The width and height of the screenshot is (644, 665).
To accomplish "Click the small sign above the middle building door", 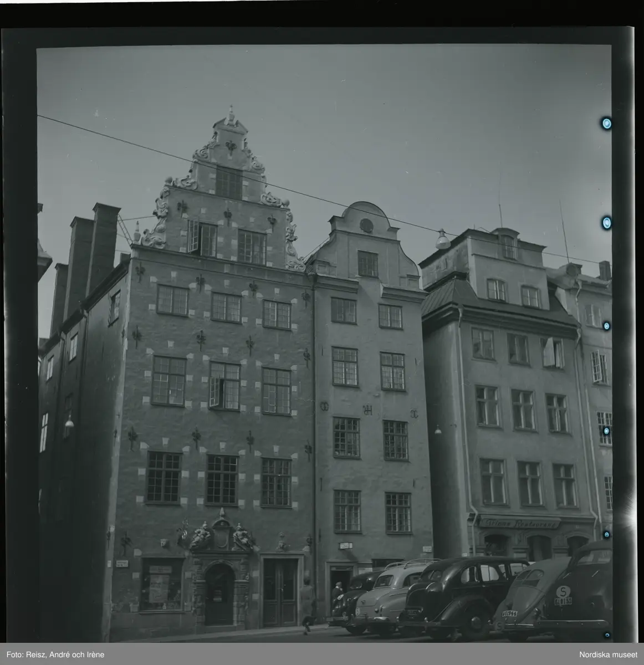I will click(x=346, y=546).
